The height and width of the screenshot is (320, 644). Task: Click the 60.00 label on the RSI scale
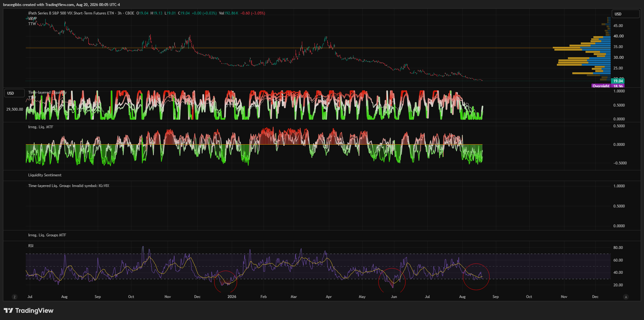pos(618,260)
